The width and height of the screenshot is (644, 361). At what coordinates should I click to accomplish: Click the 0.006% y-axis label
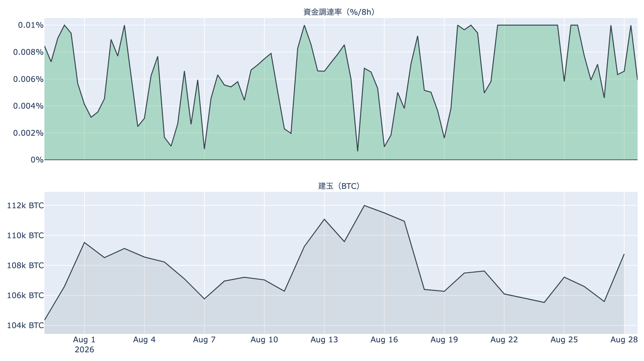pyautogui.click(x=28, y=79)
